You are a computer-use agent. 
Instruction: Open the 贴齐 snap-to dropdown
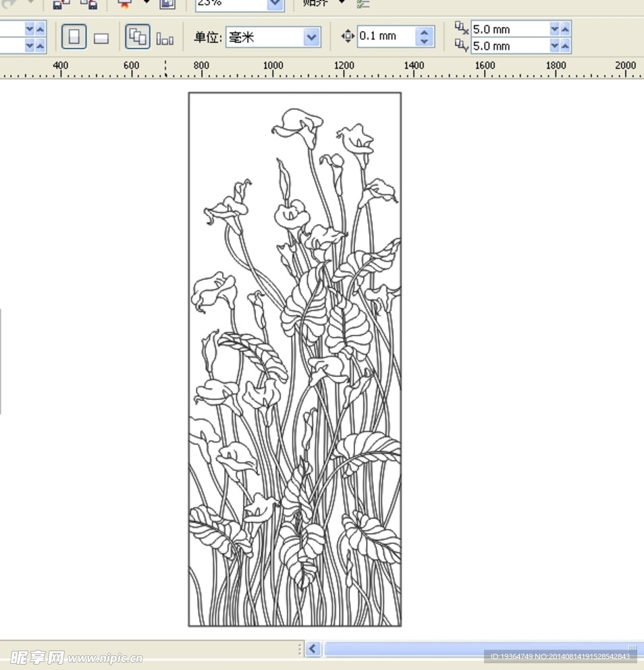tap(342, 3)
